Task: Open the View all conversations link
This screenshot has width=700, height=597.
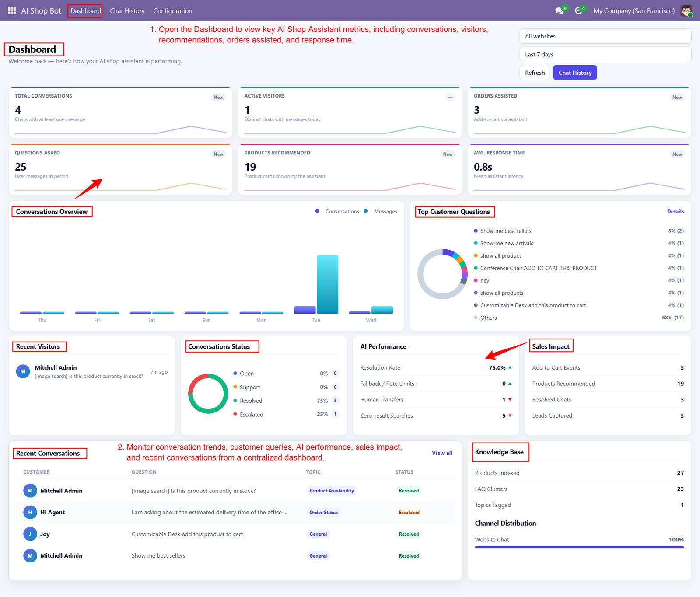Action: click(442, 453)
